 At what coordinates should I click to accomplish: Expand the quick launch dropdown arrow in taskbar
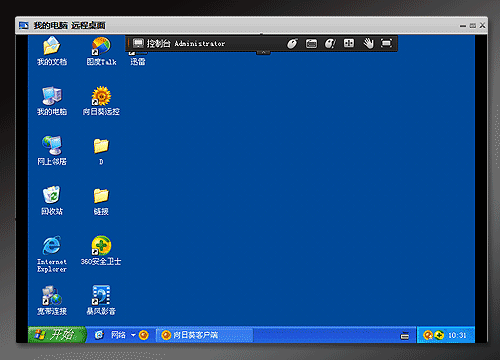click(x=133, y=335)
